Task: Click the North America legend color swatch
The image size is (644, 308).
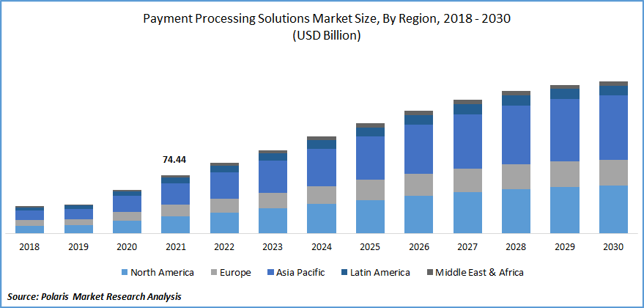Action: [125, 272]
